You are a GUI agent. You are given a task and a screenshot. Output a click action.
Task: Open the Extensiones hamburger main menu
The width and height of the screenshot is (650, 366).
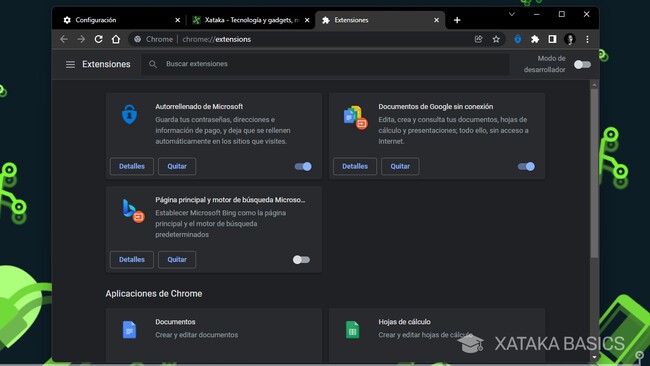pos(70,64)
